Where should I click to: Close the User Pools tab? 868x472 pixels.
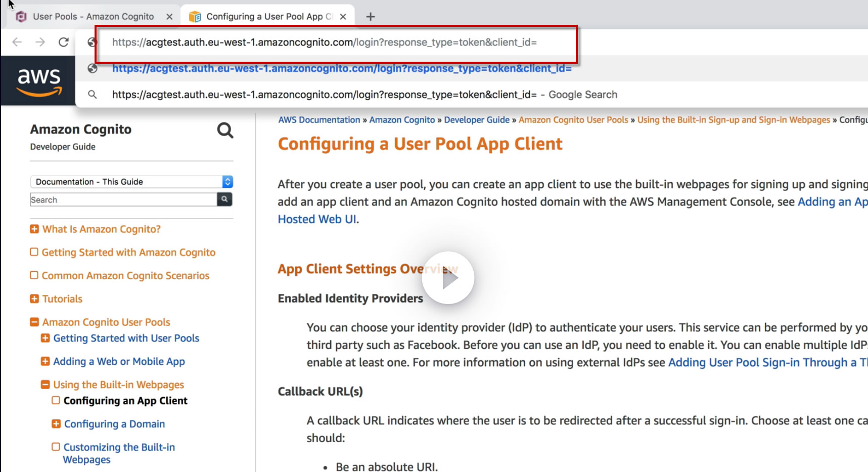(169, 17)
